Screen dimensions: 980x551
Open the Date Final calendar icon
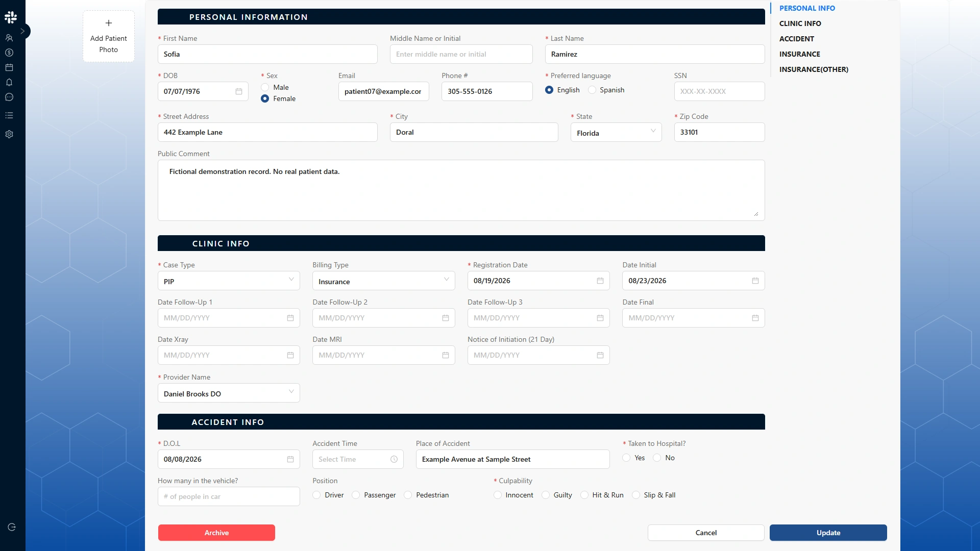(755, 318)
